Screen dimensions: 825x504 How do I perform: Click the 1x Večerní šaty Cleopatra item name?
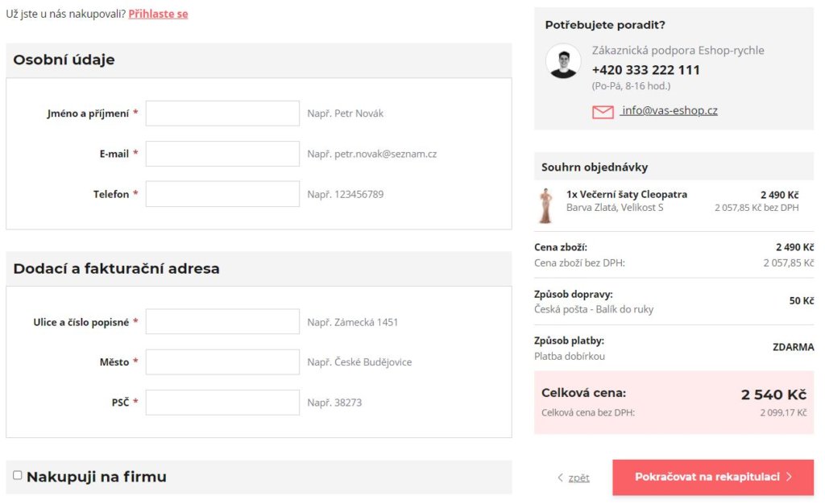click(627, 195)
